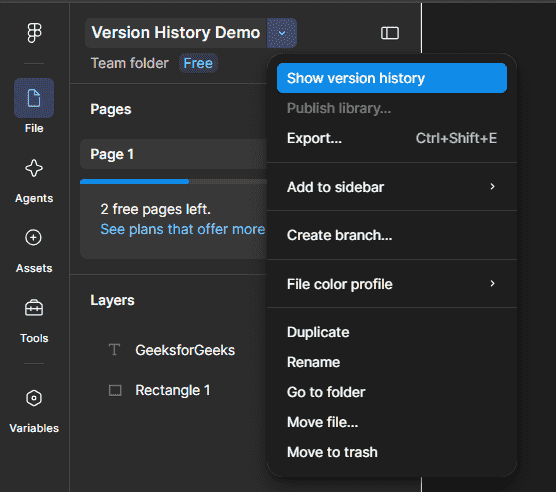Screen dimensions: 556x492
Task: Open the Agents sparkle icon
Action: 34,168
